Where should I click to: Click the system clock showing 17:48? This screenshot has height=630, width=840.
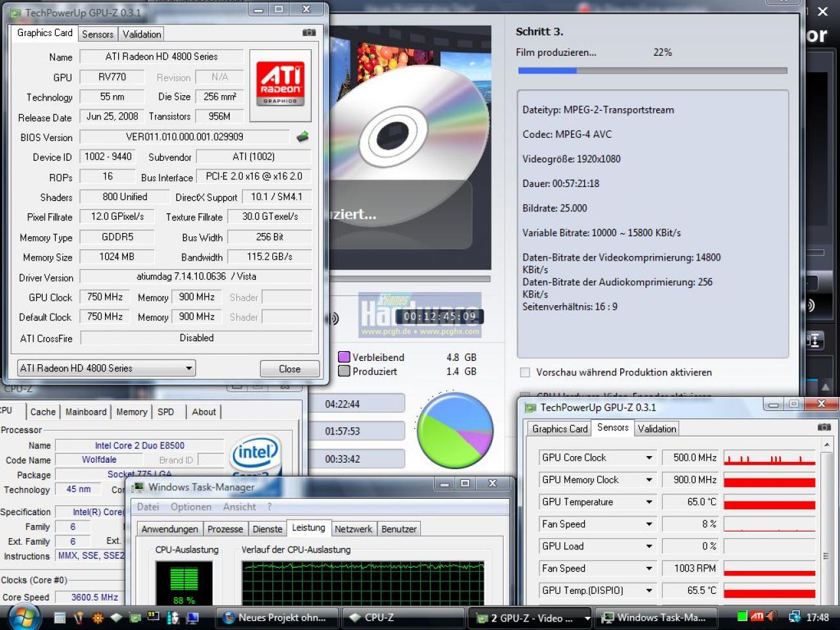817,618
